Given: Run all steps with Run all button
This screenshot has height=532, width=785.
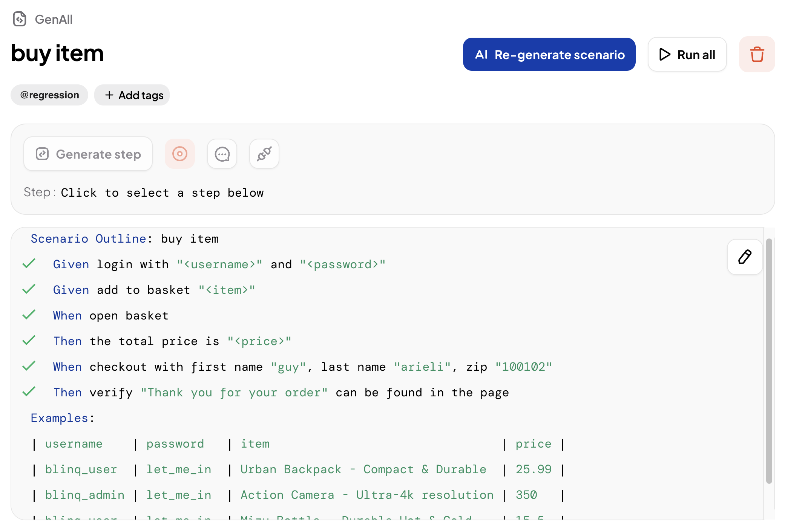Looking at the screenshot, I should pos(687,54).
